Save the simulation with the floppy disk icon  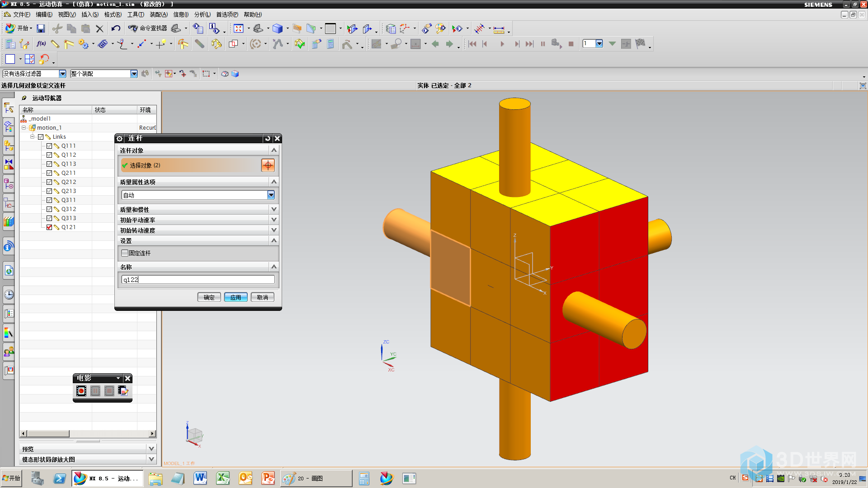click(41, 28)
